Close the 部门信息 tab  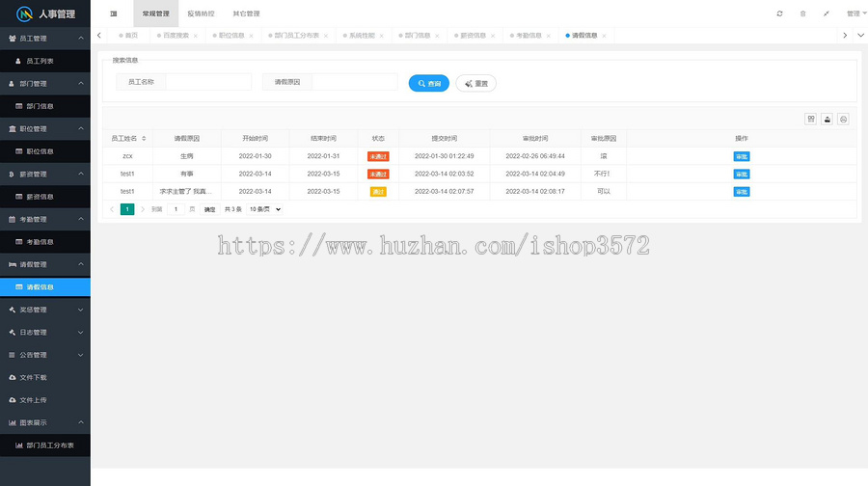(x=437, y=36)
